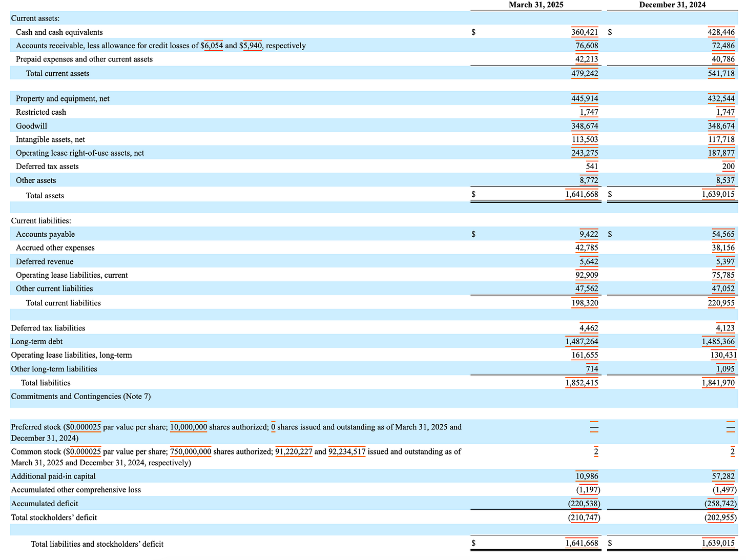Select the 750,000,000 common shares authorized number
This screenshot has height=560, width=746.
pos(191,452)
